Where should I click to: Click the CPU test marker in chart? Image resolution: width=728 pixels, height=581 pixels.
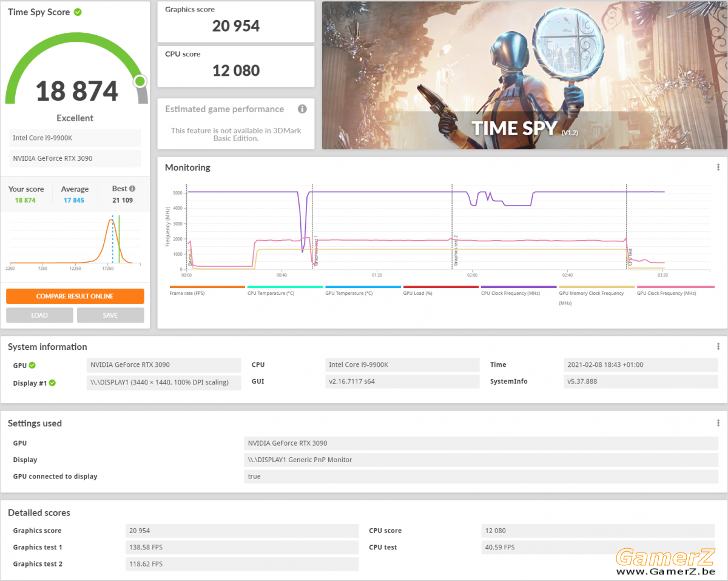pos(630,256)
